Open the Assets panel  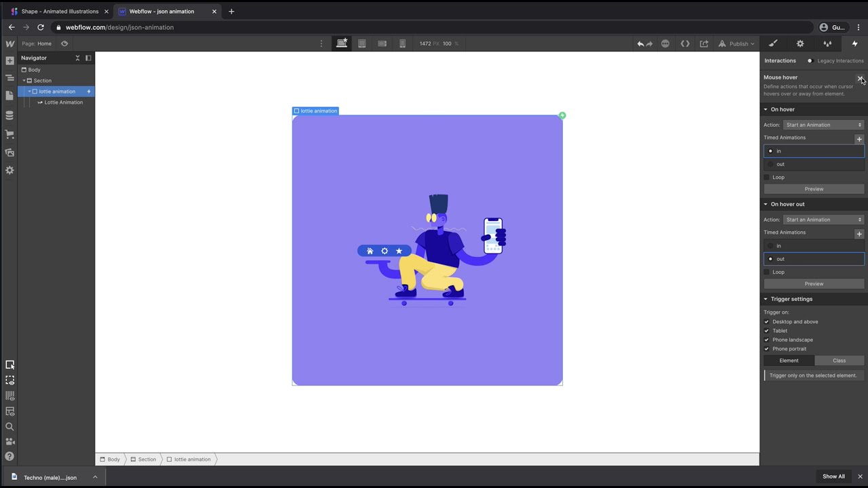point(9,152)
